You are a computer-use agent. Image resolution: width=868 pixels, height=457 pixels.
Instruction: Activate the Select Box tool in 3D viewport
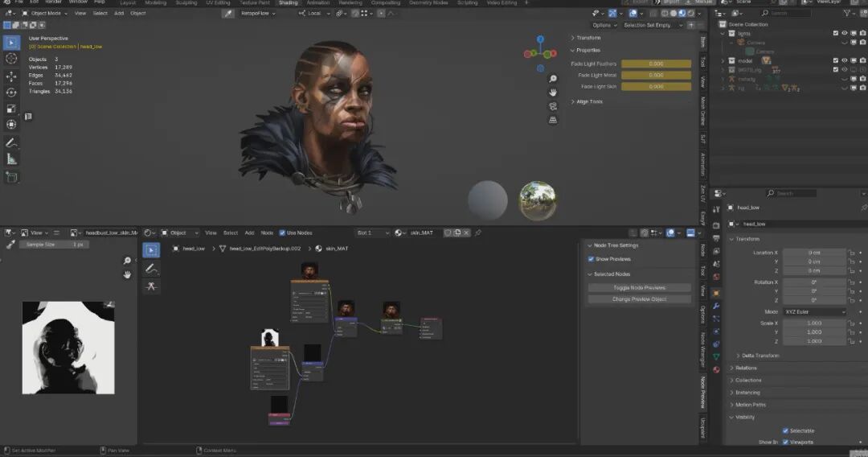tap(11, 42)
